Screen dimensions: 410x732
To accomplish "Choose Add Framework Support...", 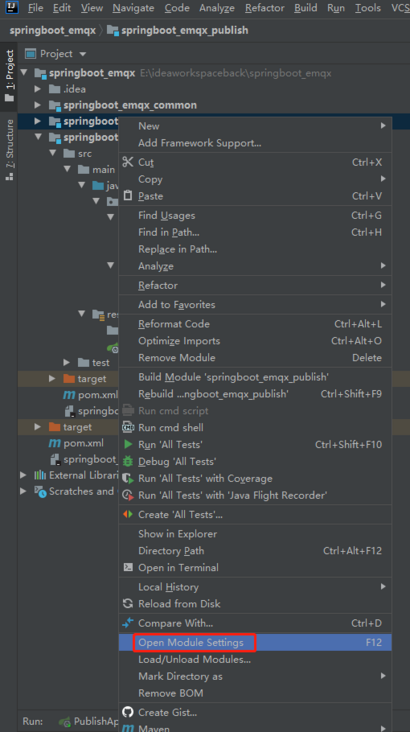I will click(255, 143).
